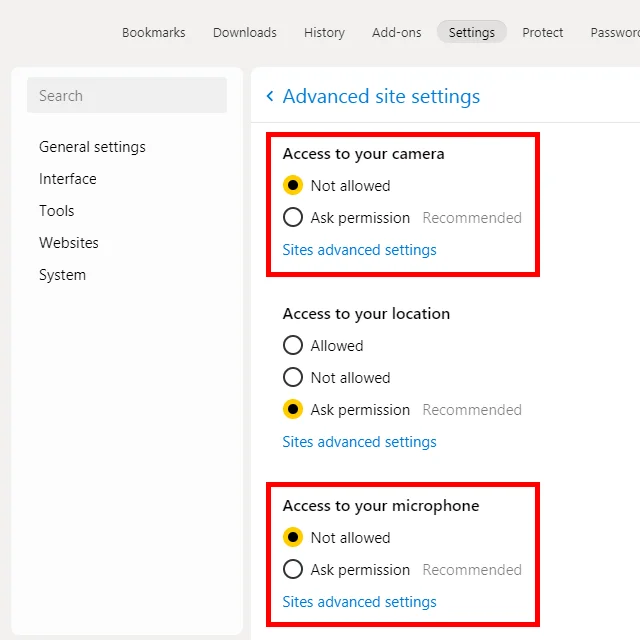Screen dimensions: 640x640
Task: Open the Protect tab
Action: coord(542,32)
